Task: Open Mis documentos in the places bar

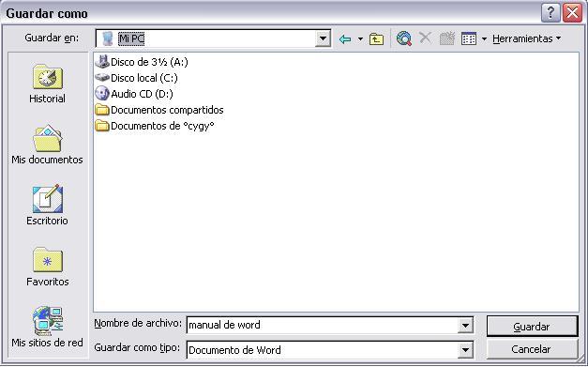Action: (x=47, y=145)
